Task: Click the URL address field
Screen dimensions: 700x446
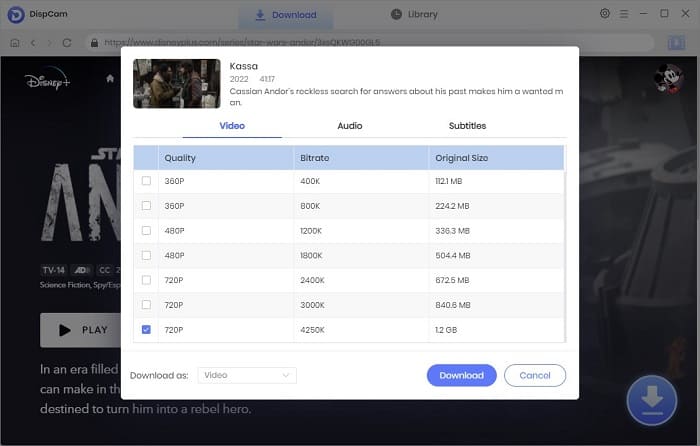Action: [371, 43]
